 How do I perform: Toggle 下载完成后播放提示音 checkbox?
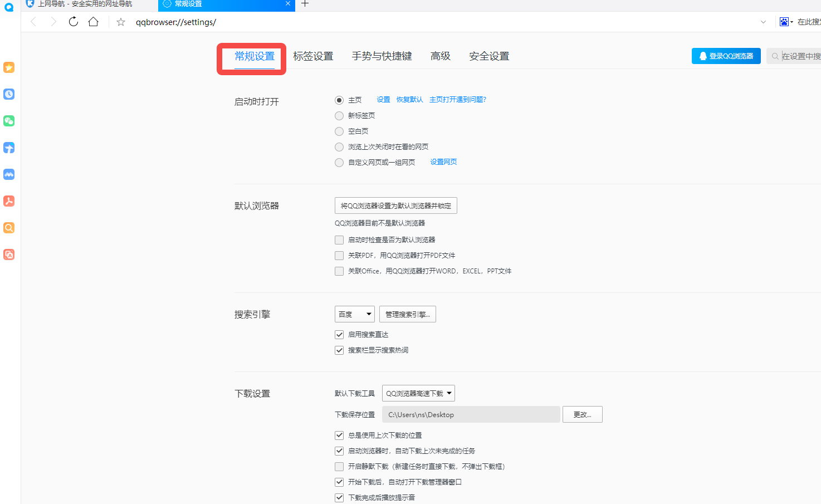339,498
